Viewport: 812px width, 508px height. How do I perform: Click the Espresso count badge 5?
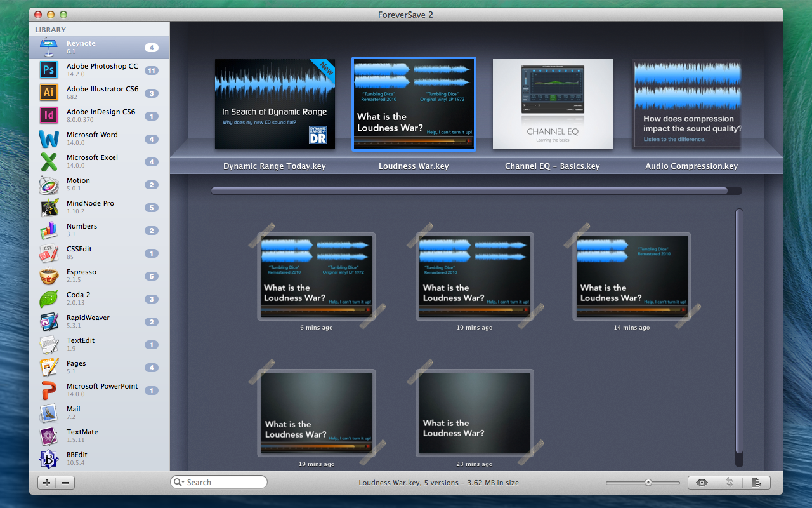[151, 276]
